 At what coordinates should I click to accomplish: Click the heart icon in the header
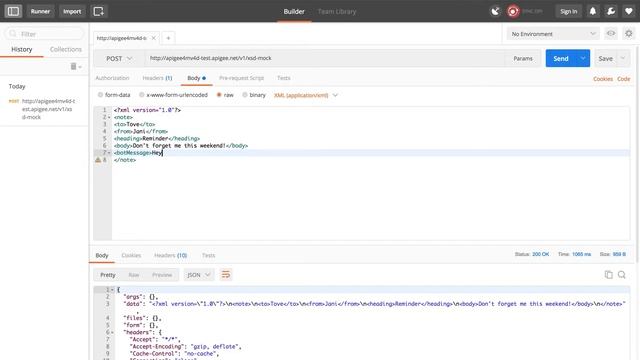(x=629, y=11)
